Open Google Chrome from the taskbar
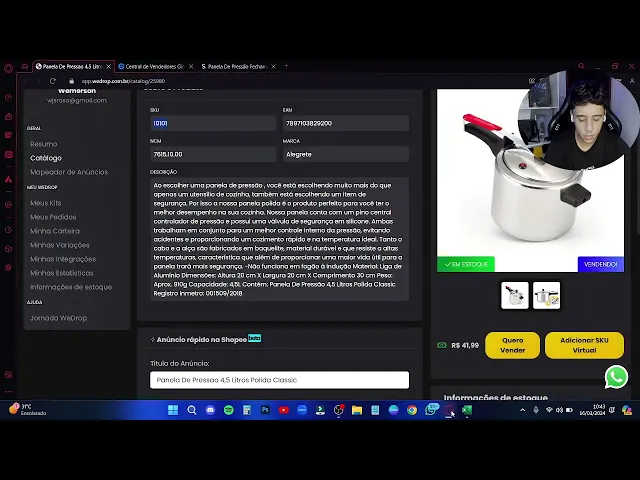 [412, 410]
